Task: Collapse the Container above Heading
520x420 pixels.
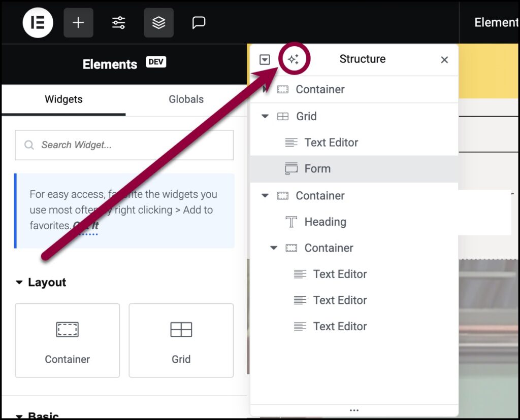Action: click(x=265, y=196)
